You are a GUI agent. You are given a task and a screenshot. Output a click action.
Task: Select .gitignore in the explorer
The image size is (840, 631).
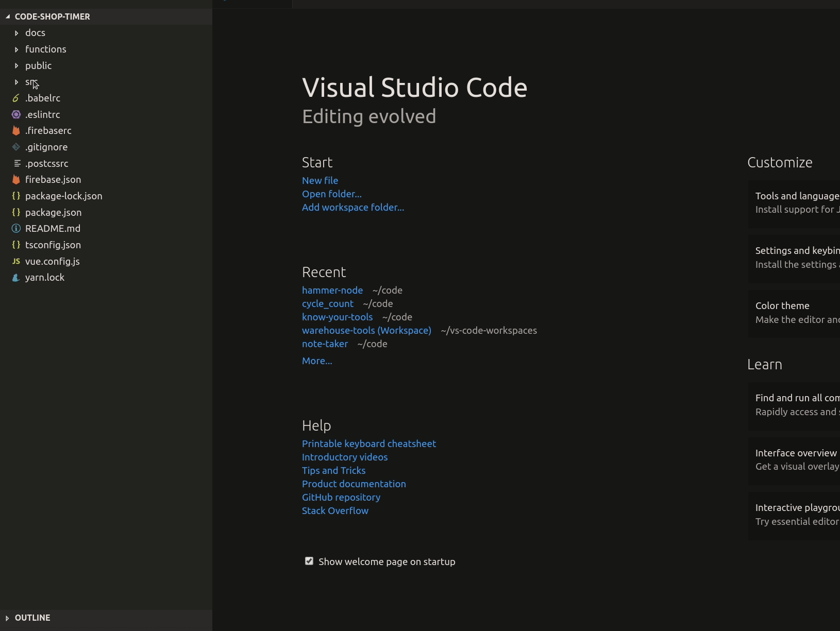point(46,147)
